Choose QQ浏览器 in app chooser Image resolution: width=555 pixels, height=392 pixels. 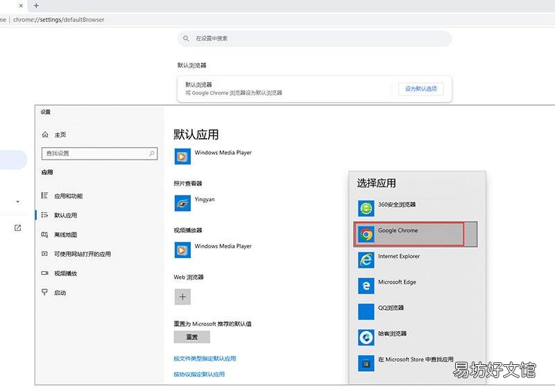(417, 312)
